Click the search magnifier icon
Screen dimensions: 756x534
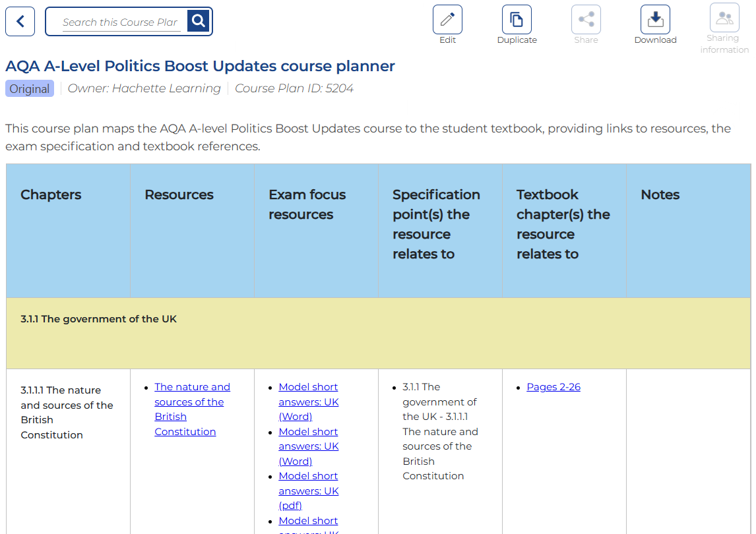(199, 22)
